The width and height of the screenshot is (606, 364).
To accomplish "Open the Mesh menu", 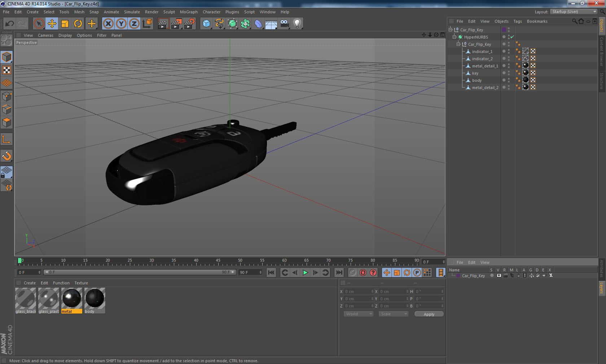I will pos(79,12).
